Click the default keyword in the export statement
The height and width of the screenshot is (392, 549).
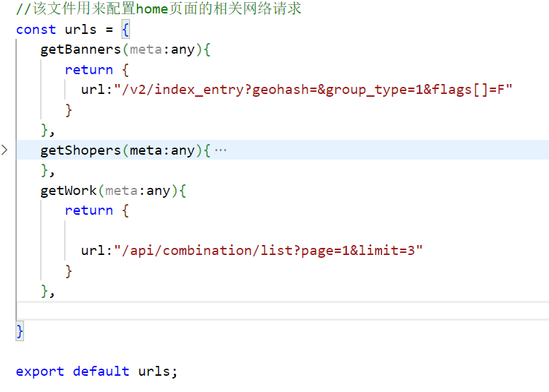[101, 372]
